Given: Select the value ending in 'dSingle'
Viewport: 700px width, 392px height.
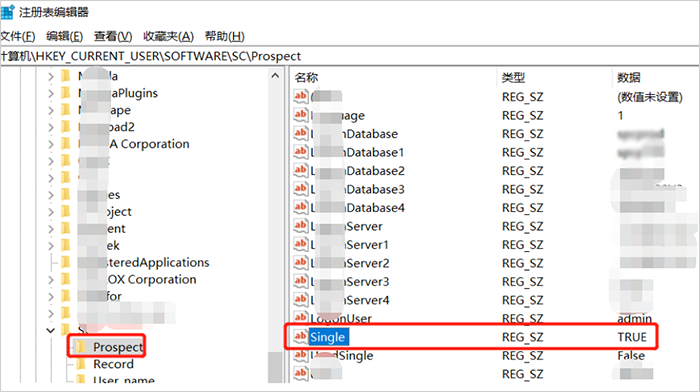Looking at the screenshot, I should [x=342, y=356].
